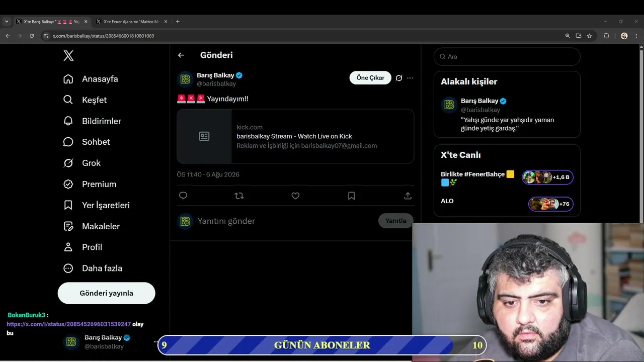Click the Gönderi yayınla button
This screenshot has height=362, width=644.
[106, 293]
